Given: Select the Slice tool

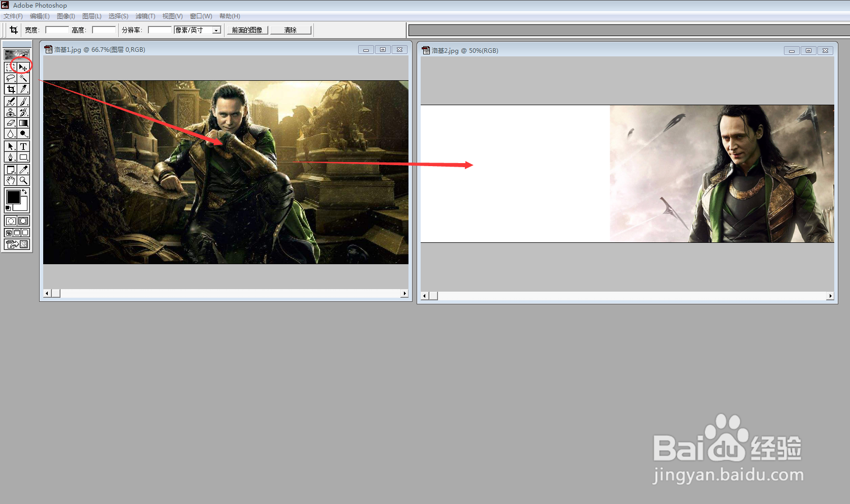Looking at the screenshot, I should 23,89.
